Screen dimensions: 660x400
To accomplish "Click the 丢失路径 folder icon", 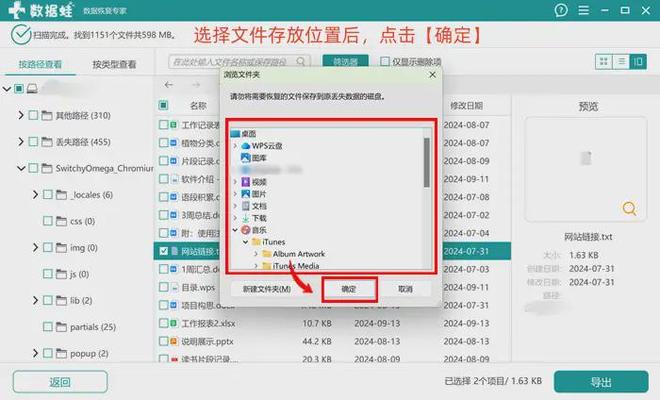I will [47, 142].
